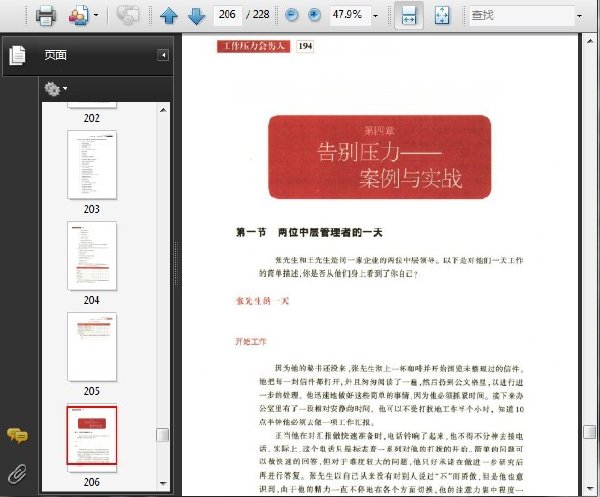Select the page 205 thumbnail

[92, 347]
